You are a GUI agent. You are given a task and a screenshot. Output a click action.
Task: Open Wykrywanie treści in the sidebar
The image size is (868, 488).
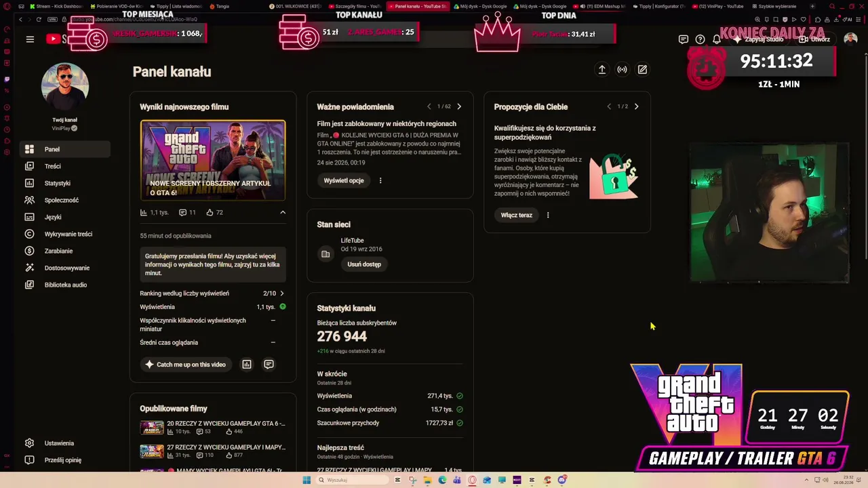pos(66,234)
